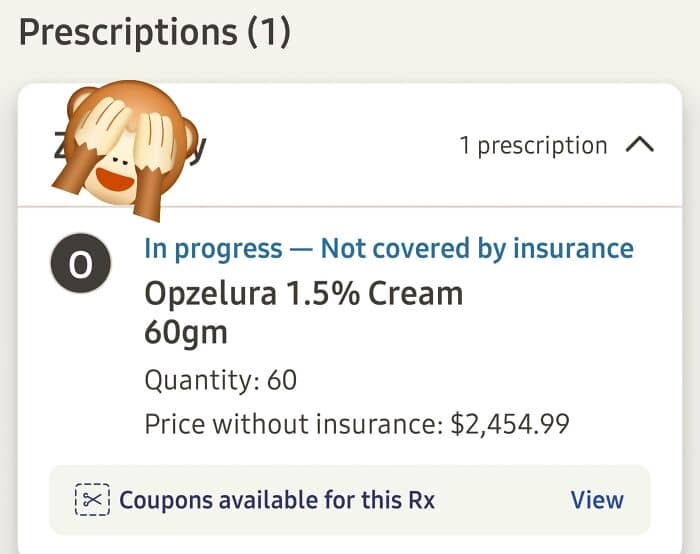Click the "In progress" status text
700x554 pixels.
pos(213,248)
